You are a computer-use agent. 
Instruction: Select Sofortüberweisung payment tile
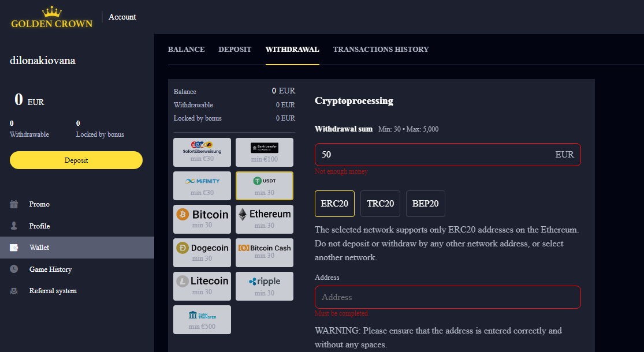[x=202, y=152]
